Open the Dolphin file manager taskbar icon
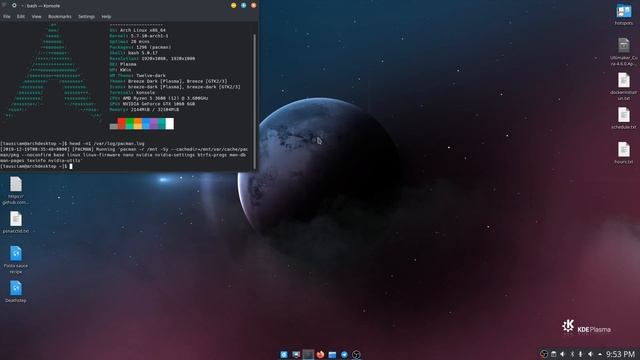 332,355
